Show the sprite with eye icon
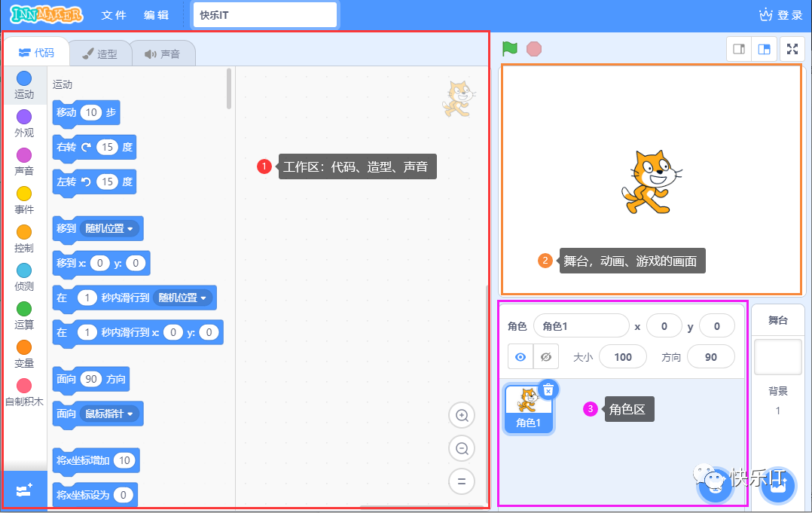Viewport: 812px width, 513px height. (520, 356)
